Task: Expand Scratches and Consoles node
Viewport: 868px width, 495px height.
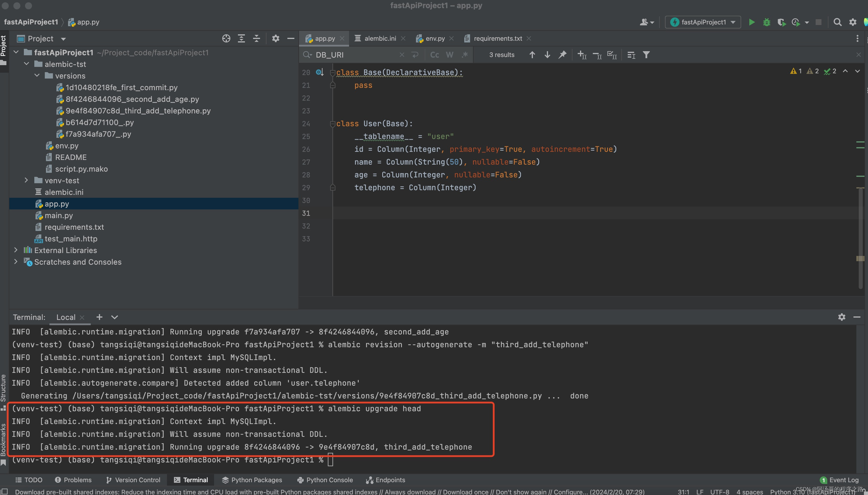Action: (x=16, y=261)
